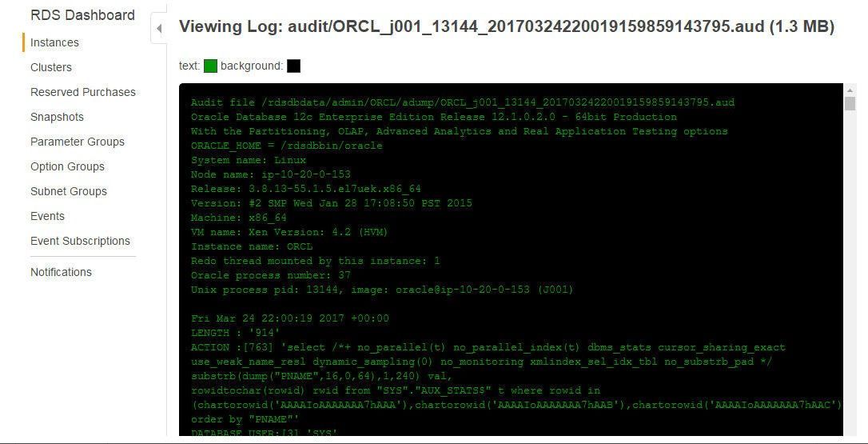Open Option Groups in the sidebar
The height and width of the screenshot is (444, 868).
click(67, 166)
